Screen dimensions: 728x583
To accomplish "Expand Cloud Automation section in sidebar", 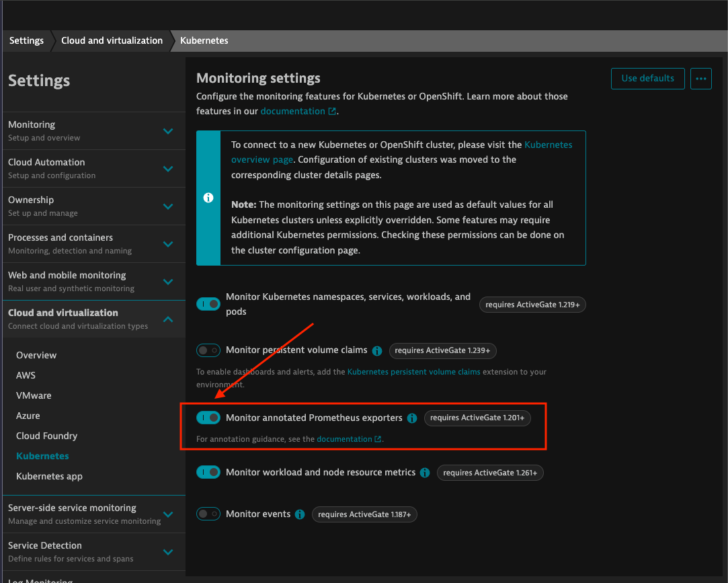I will [x=168, y=169].
